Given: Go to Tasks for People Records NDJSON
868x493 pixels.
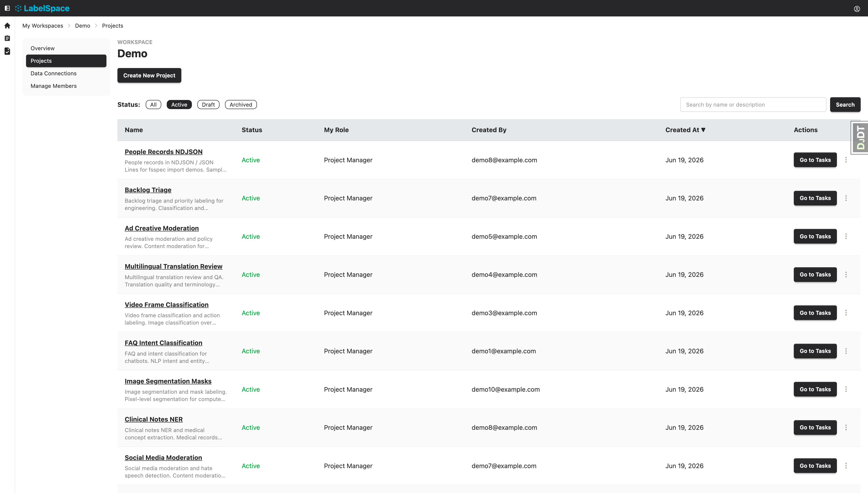Looking at the screenshot, I should coord(815,160).
